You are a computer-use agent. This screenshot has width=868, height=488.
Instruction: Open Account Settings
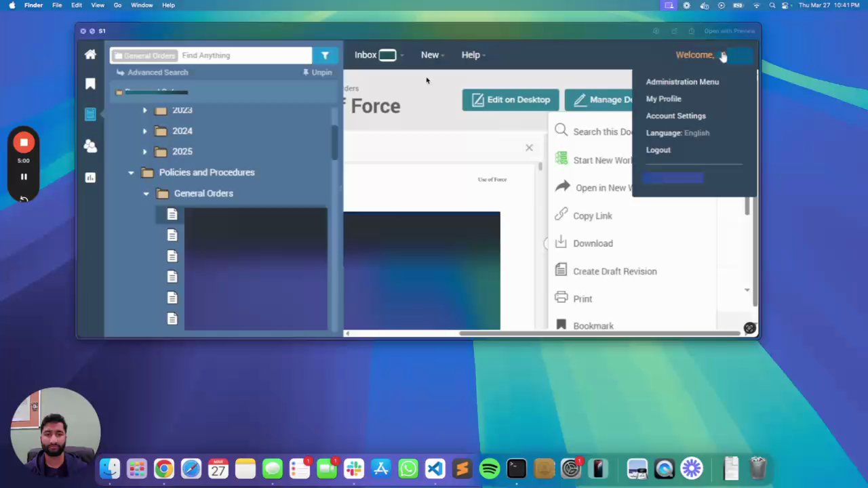point(675,116)
